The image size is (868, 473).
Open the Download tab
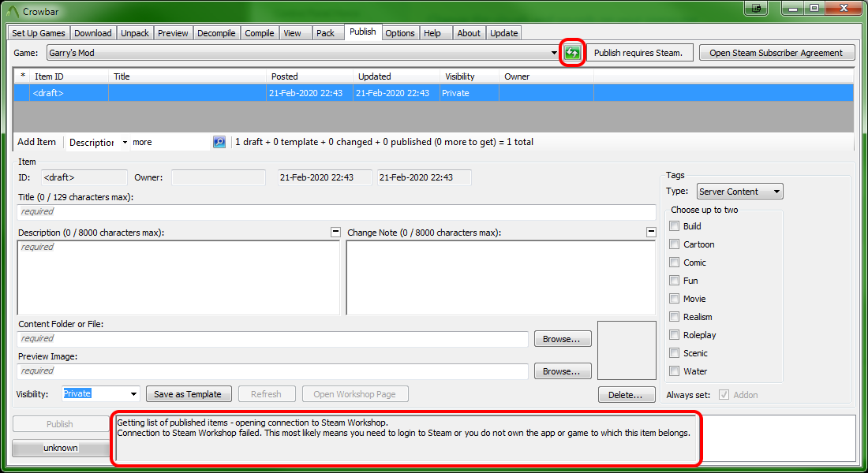[x=93, y=33]
